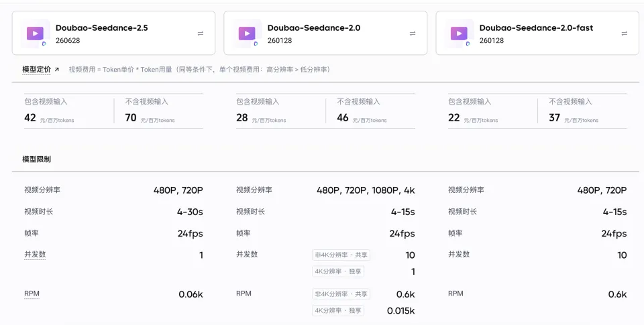Click the RPM value 0.06k
The image size is (644, 325).
[191, 294]
